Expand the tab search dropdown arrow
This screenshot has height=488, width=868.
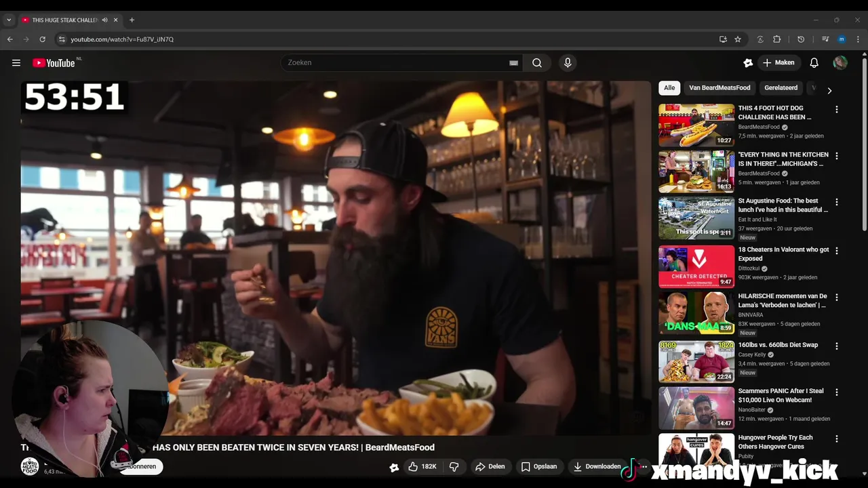[9, 20]
